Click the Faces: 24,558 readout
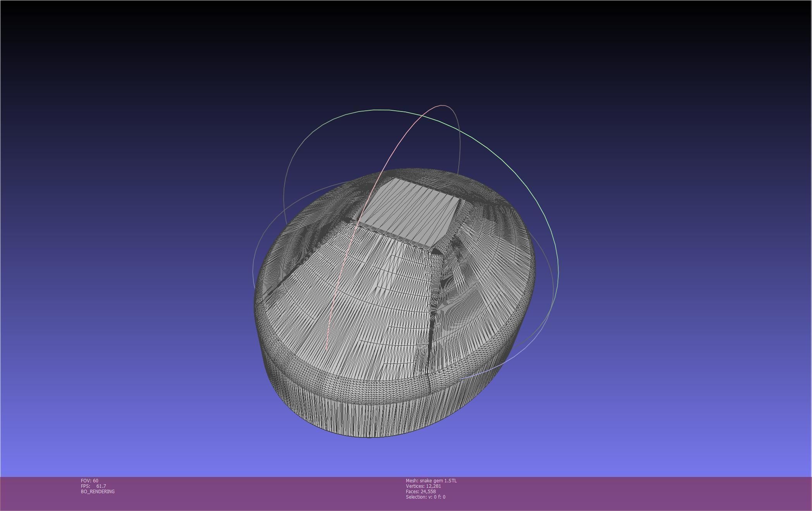812x511 pixels. [421, 491]
